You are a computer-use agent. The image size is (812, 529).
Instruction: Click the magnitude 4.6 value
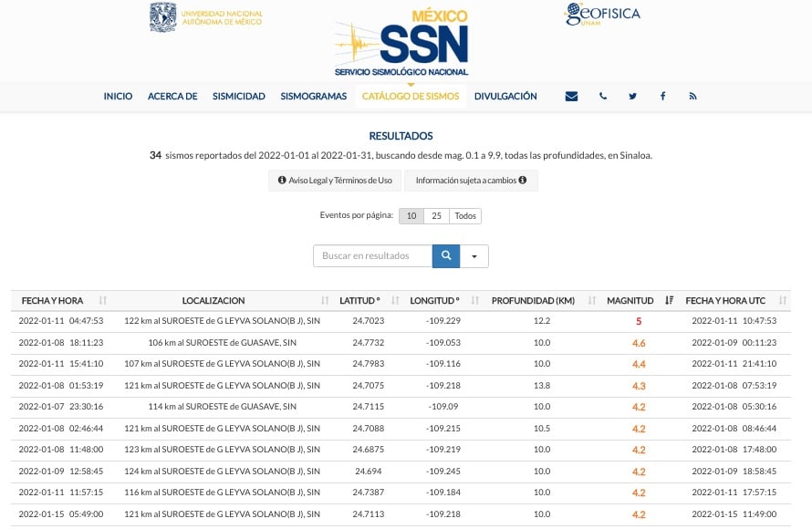639,343
